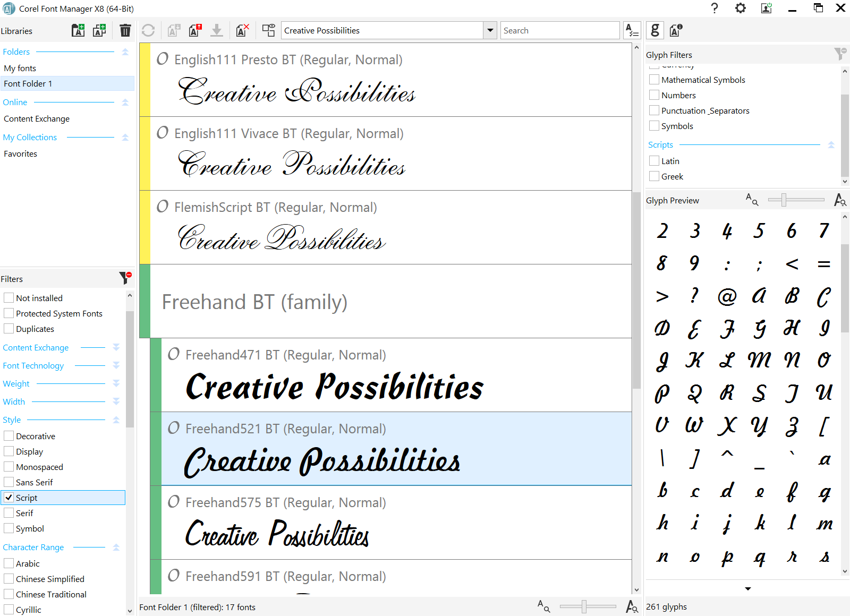Open Content Exchange under Online
850x616 pixels.
67,118
